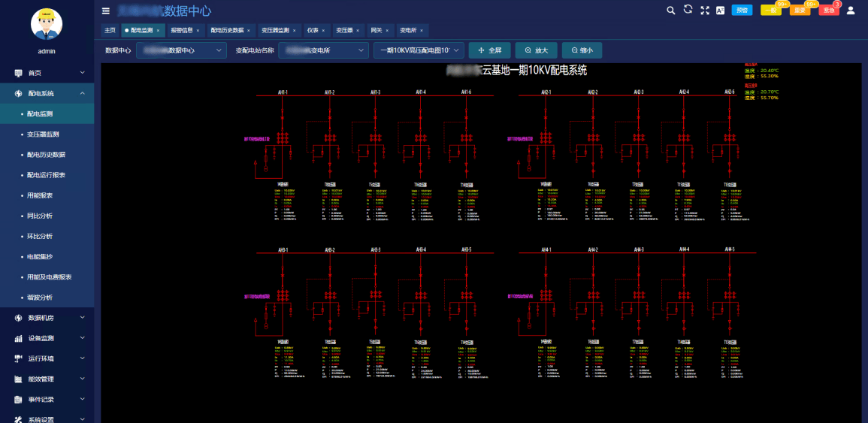
Task: Expand the 运行环境 menu chevron
Action: coord(83,359)
